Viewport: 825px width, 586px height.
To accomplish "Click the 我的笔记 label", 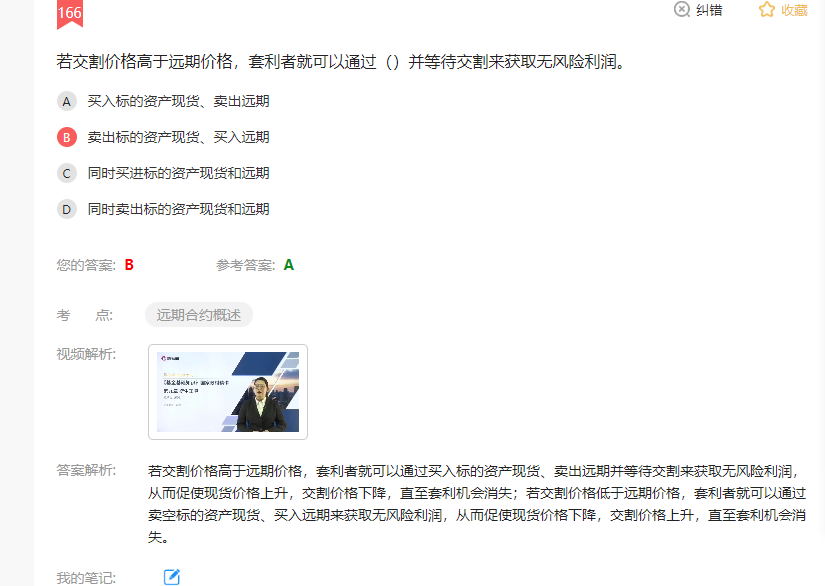I will (86, 578).
